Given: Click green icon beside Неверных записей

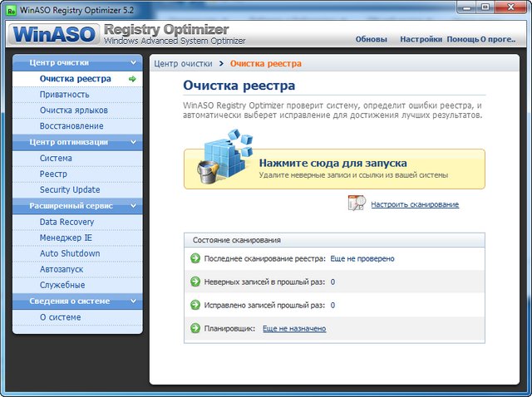Looking at the screenshot, I should coord(195,282).
